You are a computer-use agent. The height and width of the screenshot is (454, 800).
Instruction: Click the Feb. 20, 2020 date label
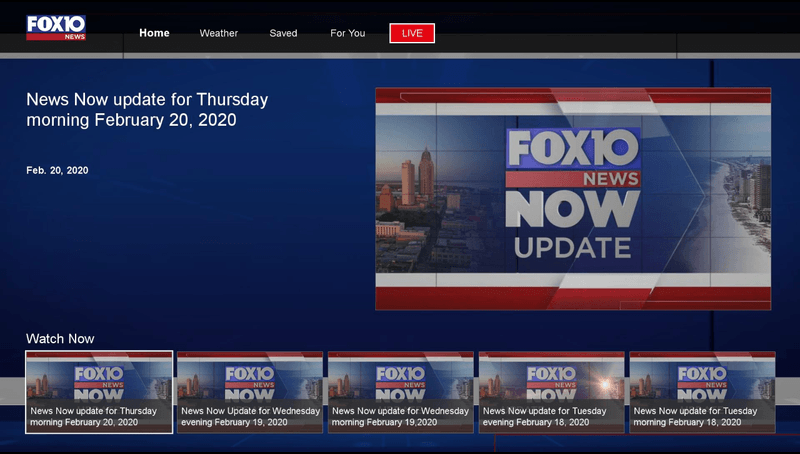tap(57, 171)
